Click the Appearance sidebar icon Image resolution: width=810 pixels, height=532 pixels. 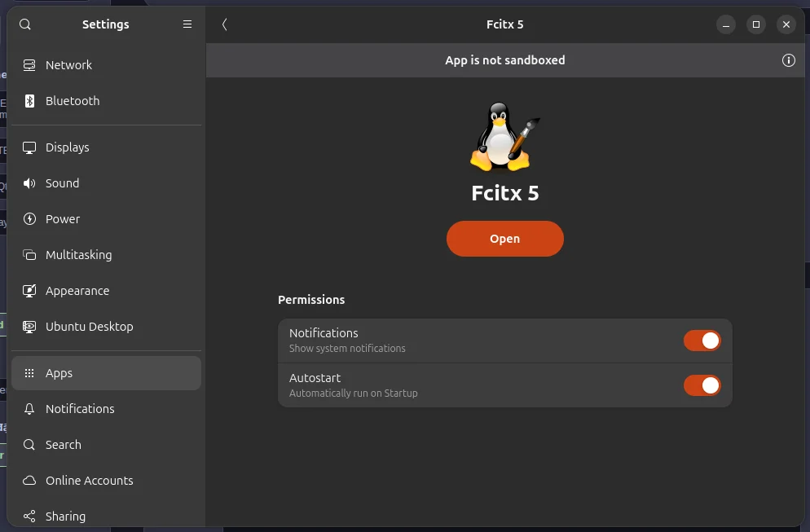coord(29,291)
